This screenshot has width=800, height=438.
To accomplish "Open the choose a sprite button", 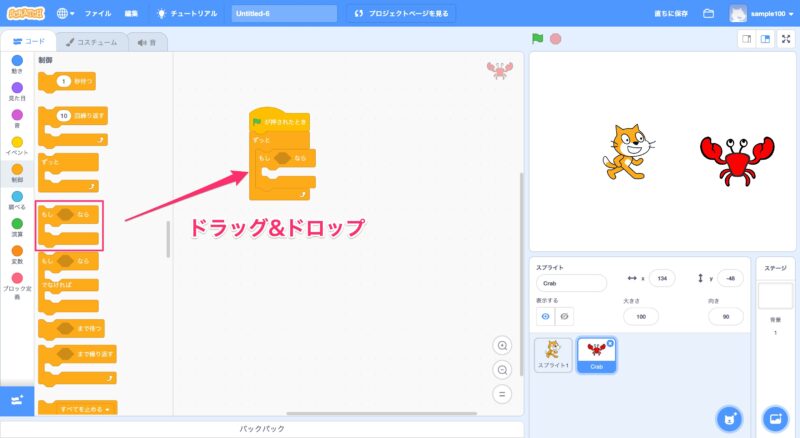I will [x=729, y=417].
